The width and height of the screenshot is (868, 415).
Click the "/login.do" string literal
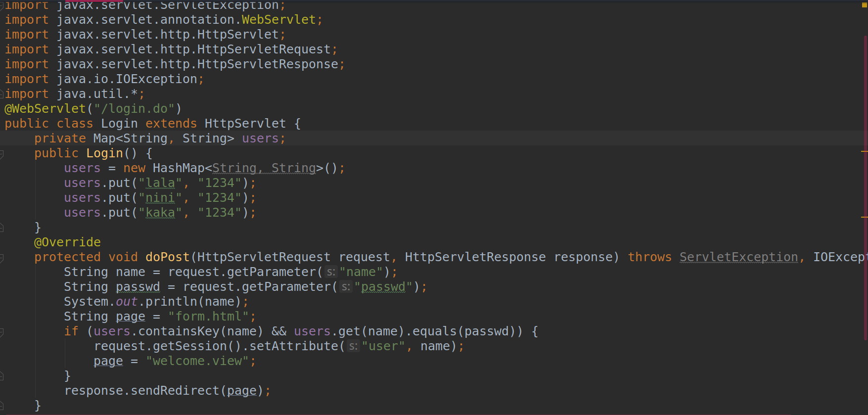[134, 109]
